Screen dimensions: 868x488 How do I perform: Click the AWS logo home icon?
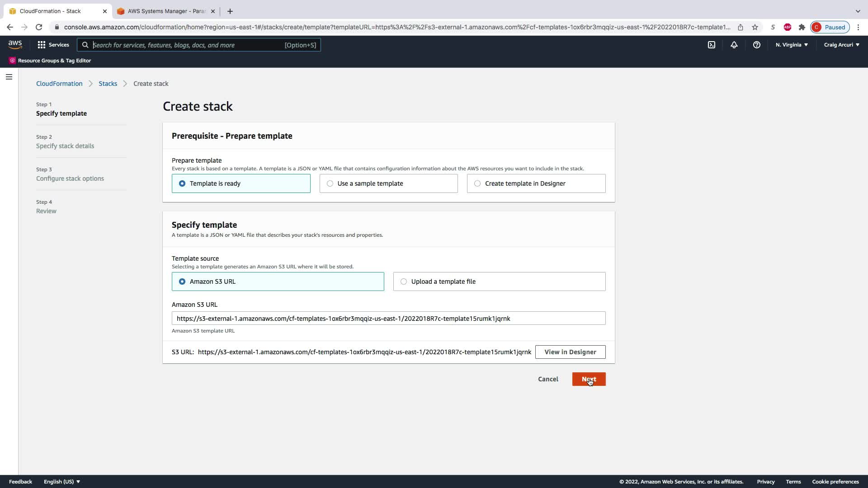[x=15, y=45]
